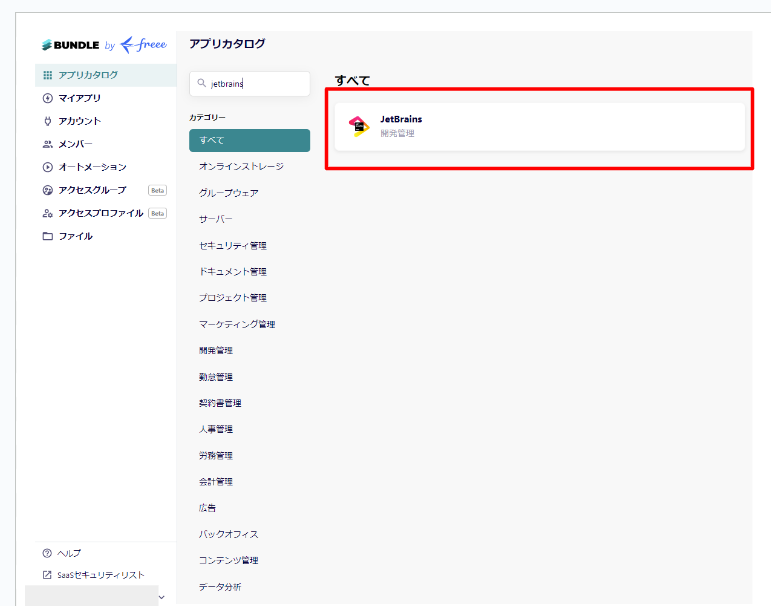The width and height of the screenshot is (771, 606).
Task: Select the 広告 category
Action: point(207,508)
